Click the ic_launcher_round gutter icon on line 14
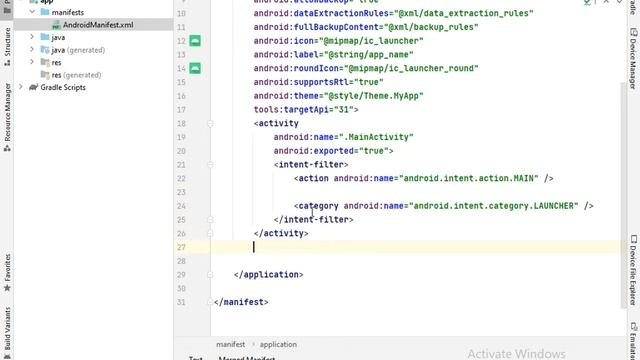 point(195,68)
